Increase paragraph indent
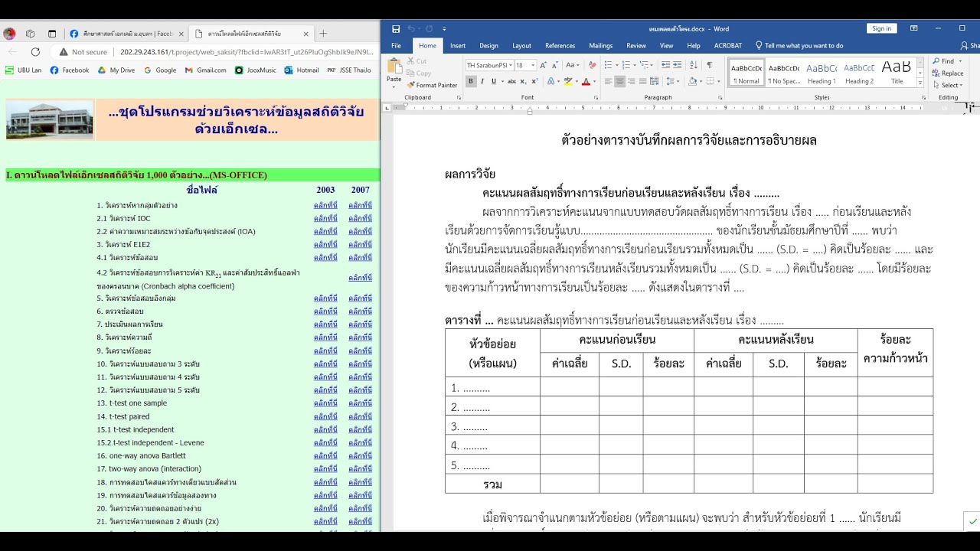980x551 pixels. click(x=678, y=65)
